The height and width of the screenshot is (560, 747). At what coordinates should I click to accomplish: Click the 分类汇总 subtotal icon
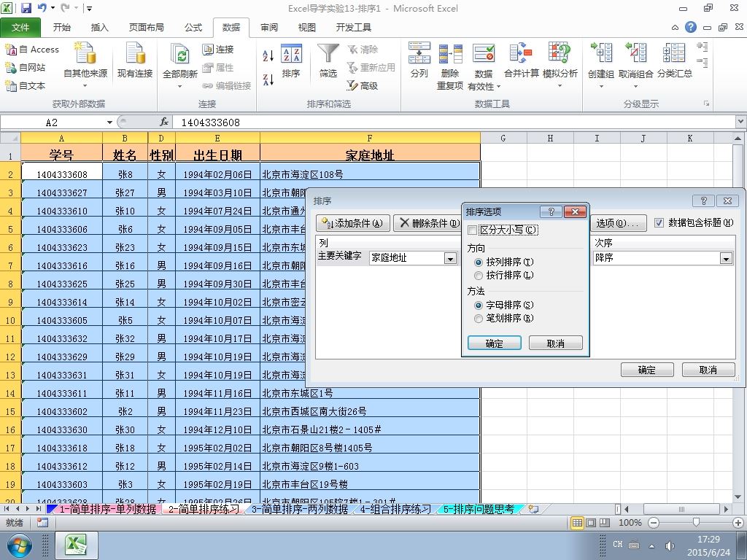tap(674, 52)
